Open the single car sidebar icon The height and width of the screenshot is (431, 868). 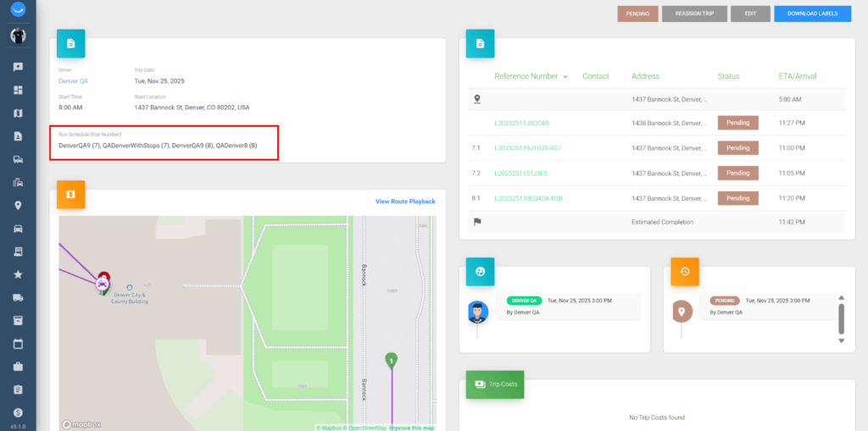pyautogui.click(x=18, y=229)
